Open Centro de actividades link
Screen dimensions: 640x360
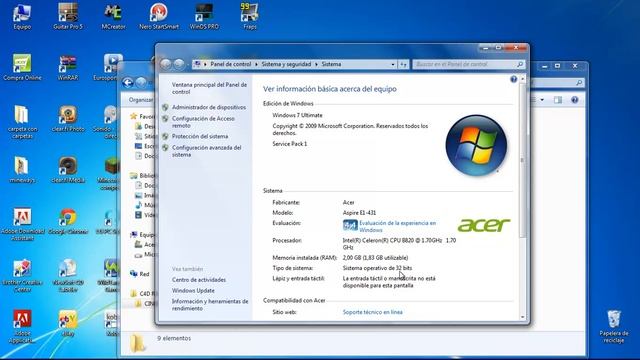pos(199,280)
